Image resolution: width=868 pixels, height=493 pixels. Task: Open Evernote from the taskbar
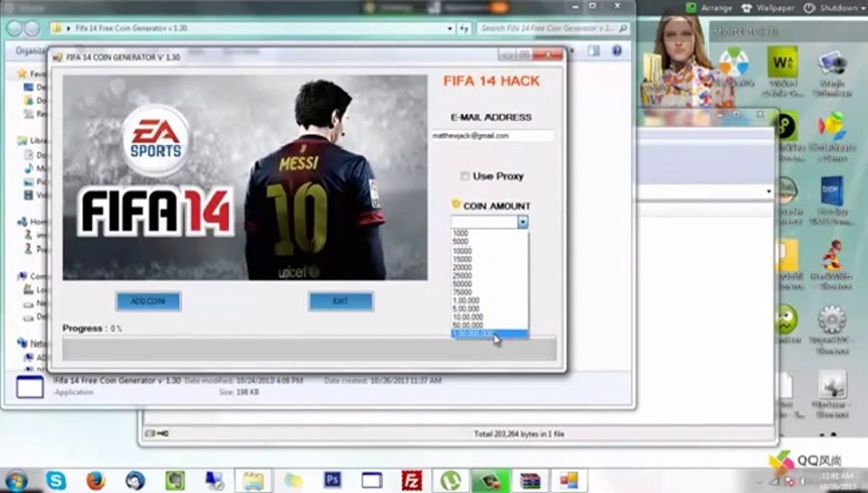click(177, 480)
